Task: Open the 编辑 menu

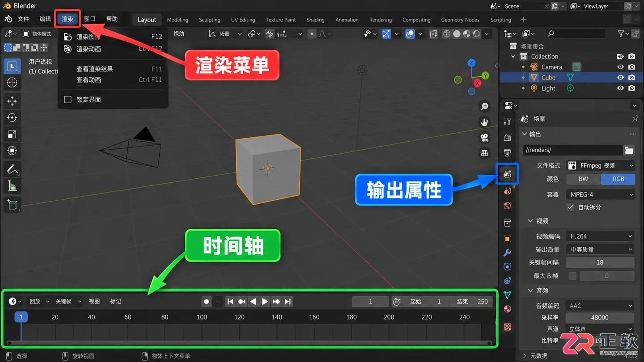Action: click(45, 19)
